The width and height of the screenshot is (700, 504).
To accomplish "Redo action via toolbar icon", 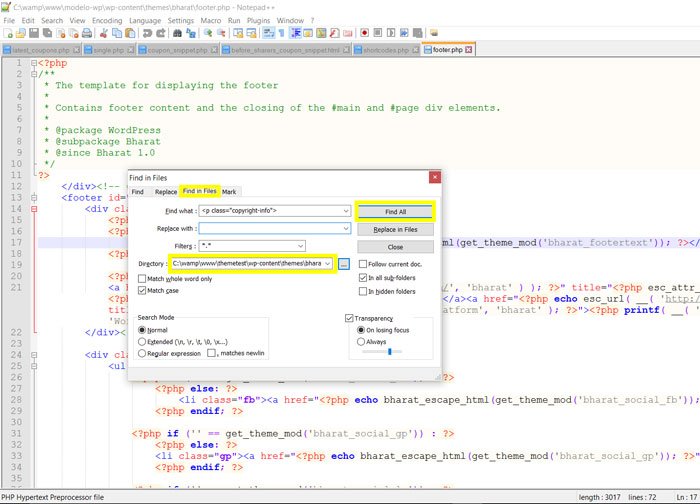I will [x=161, y=33].
